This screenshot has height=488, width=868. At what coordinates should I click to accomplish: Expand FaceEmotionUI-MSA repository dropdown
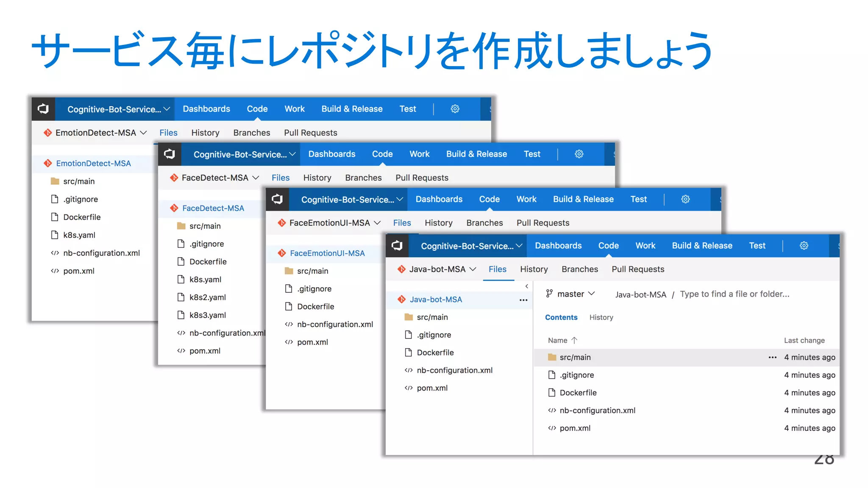coord(377,223)
